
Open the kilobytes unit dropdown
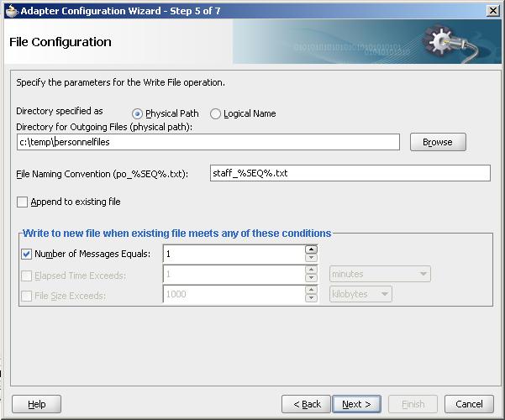click(x=360, y=294)
